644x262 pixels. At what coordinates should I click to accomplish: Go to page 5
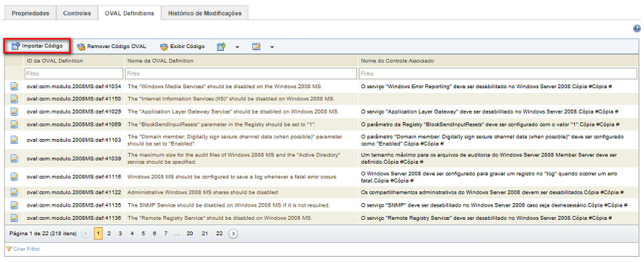[143, 233]
